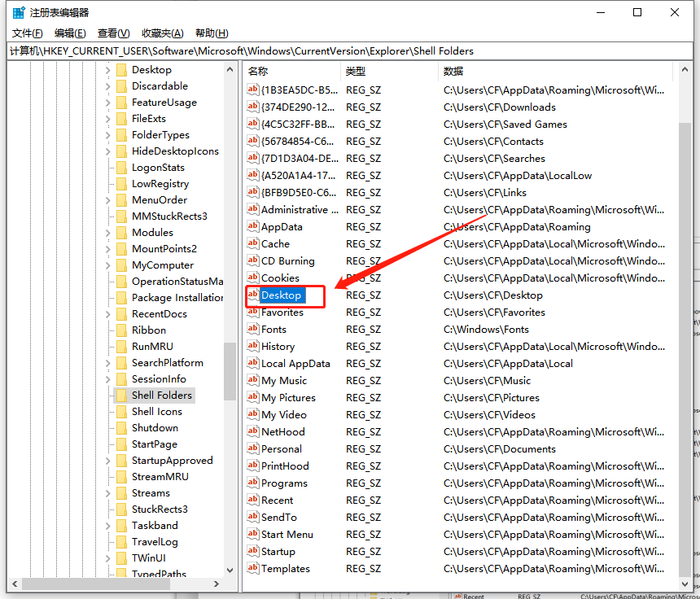Open the 编辑(E) menu
This screenshot has height=599, width=700.
coord(70,33)
